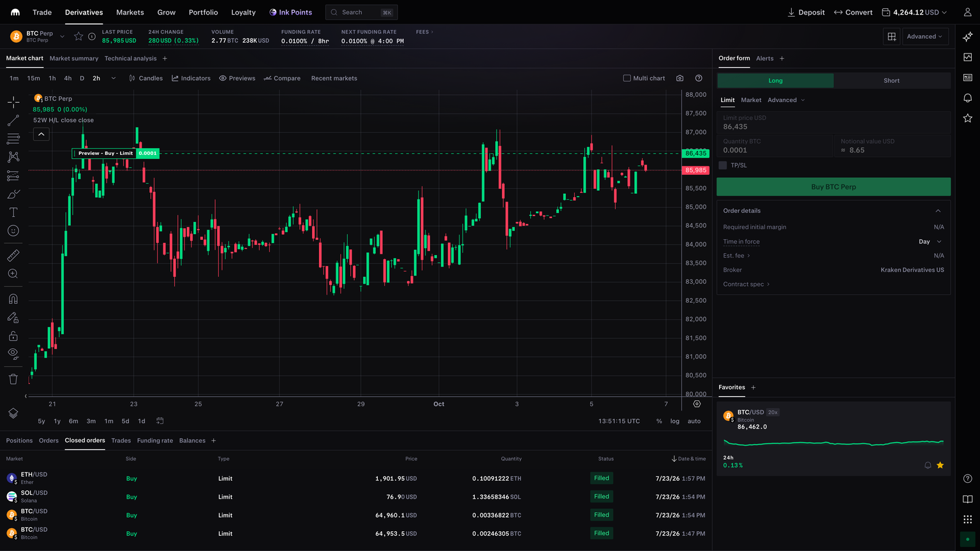The height and width of the screenshot is (551, 980).
Task: Favorite BTC Perp with star icon
Action: [x=78, y=36]
